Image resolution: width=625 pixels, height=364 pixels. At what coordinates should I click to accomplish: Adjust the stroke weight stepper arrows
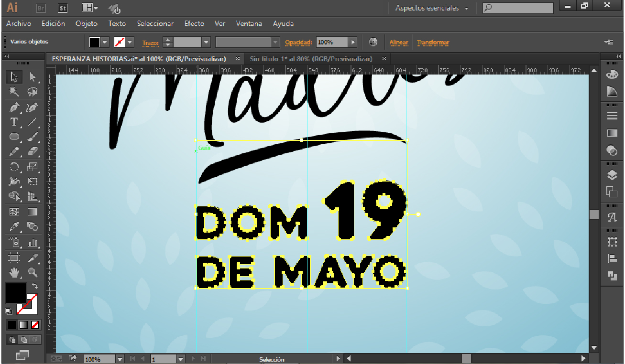167,42
